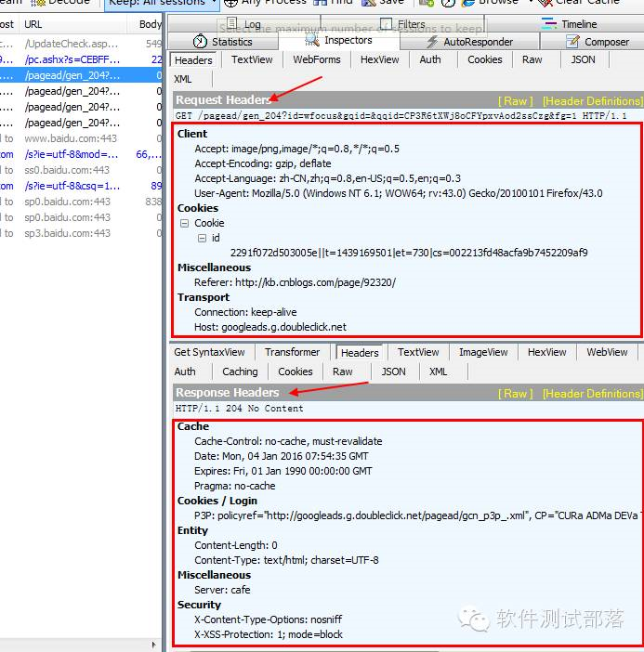Image resolution: width=644 pixels, height=652 pixels.
Task: Click the Content-Type: text/html header line
Action: (x=286, y=560)
